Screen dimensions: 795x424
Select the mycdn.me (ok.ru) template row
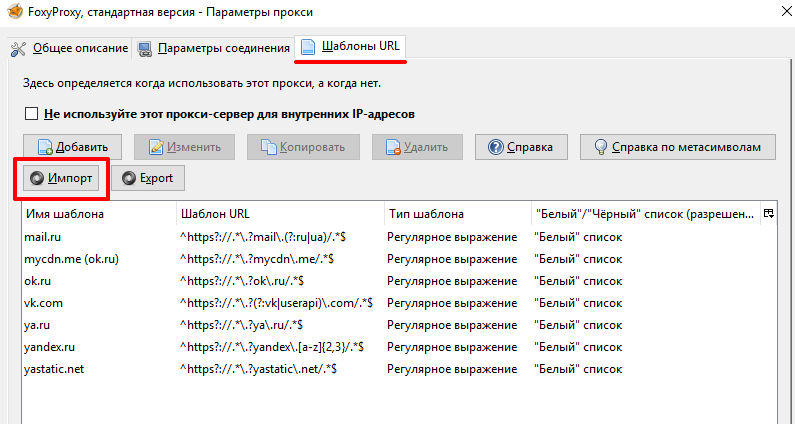(399, 259)
